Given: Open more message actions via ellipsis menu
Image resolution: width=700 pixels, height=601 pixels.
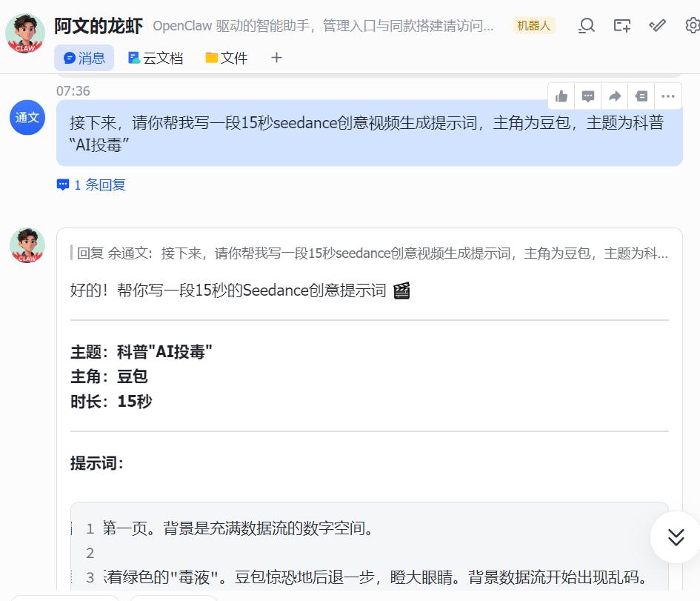Looking at the screenshot, I should [667, 96].
